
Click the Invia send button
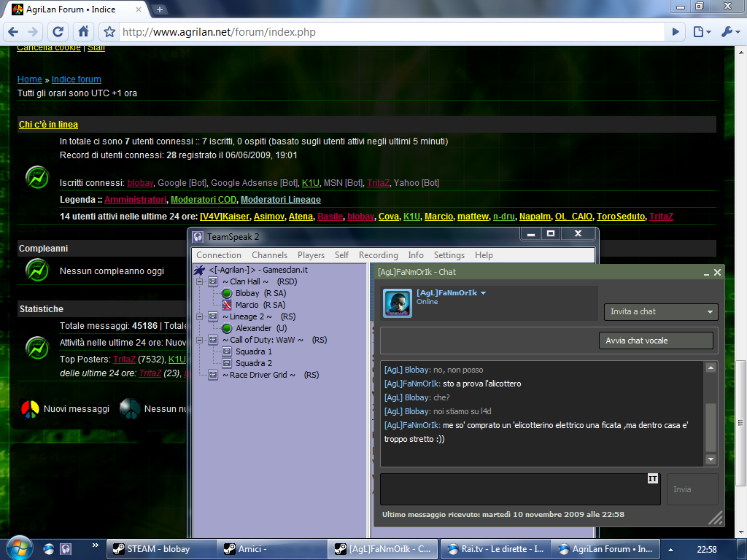pos(692,489)
